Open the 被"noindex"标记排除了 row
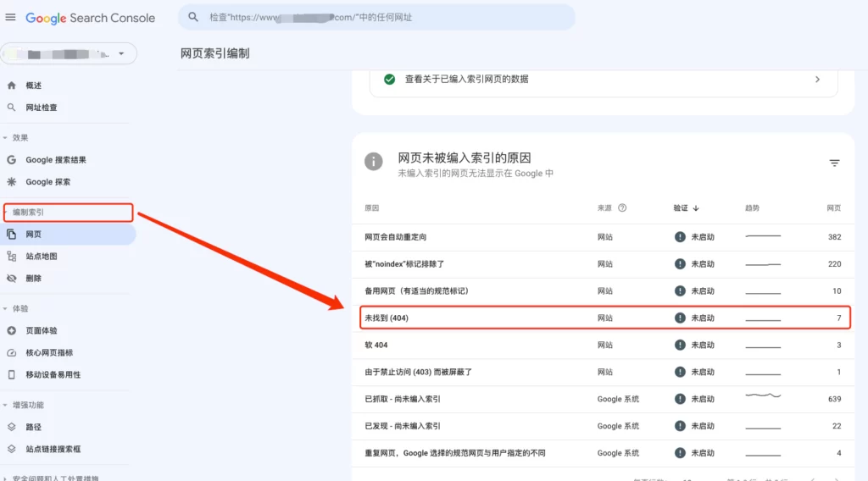This screenshot has width=868, height=481. 604,264
